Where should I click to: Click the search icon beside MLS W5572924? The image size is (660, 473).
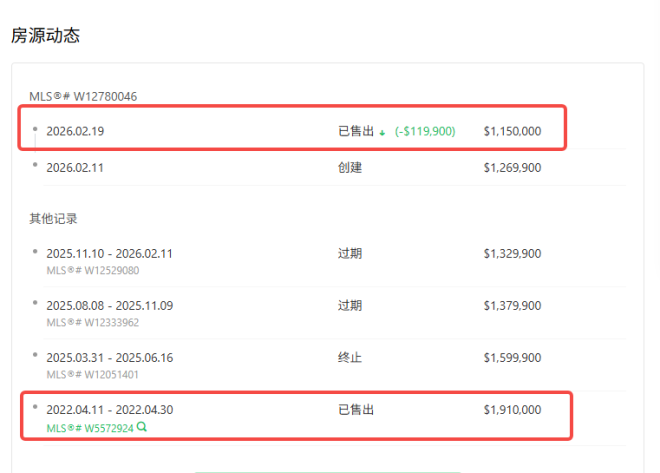pyautogui.click(x=142, y=427)
